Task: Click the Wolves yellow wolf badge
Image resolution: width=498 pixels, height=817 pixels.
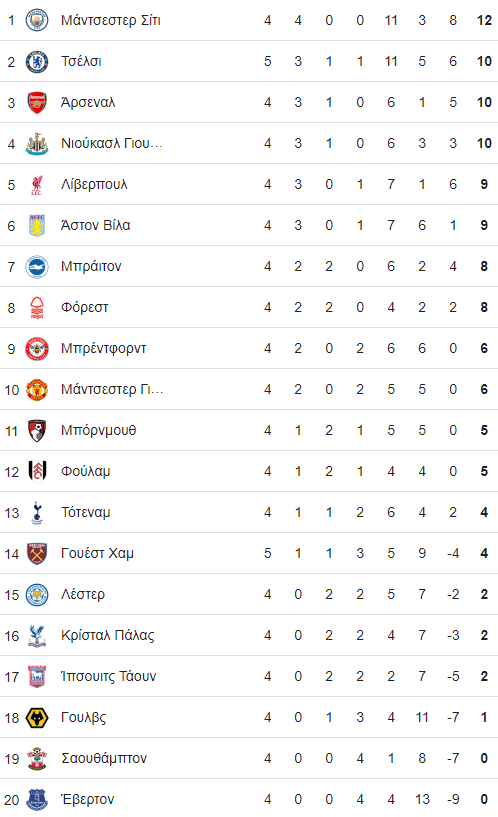Action: click(x=37, y=718)
